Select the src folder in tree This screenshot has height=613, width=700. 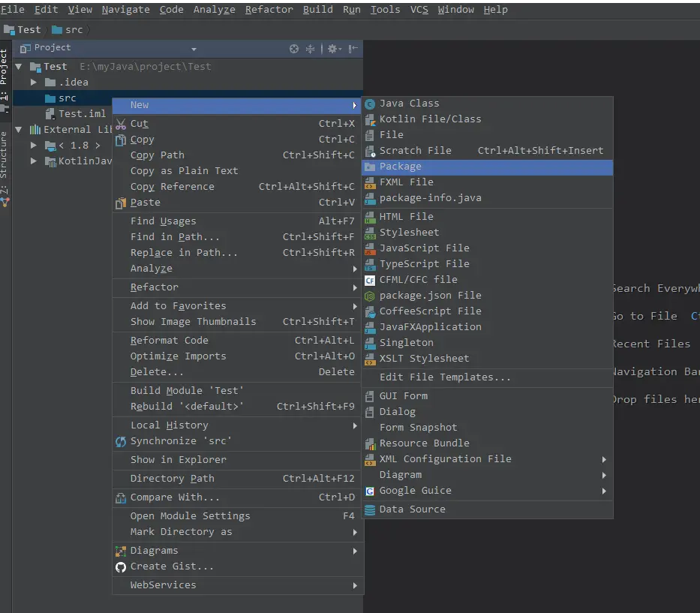coord(61,98)
